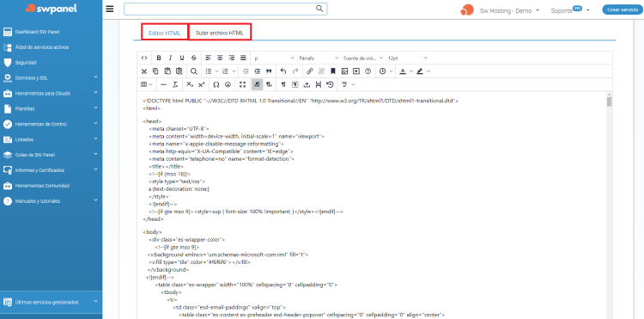Undo the last change
The height and width of the screenshot is (319, 644).
pos(283,71)
